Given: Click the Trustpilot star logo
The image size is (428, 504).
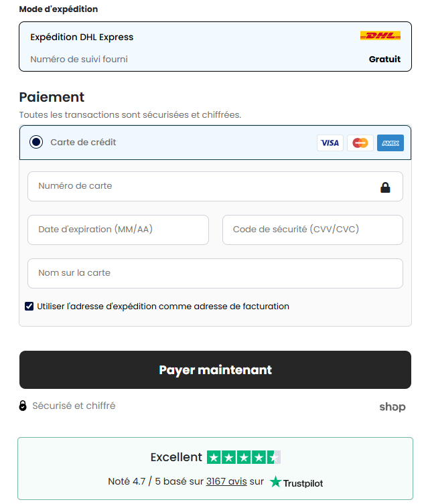Looking at the screenshot, I should [x=276, y=482].
